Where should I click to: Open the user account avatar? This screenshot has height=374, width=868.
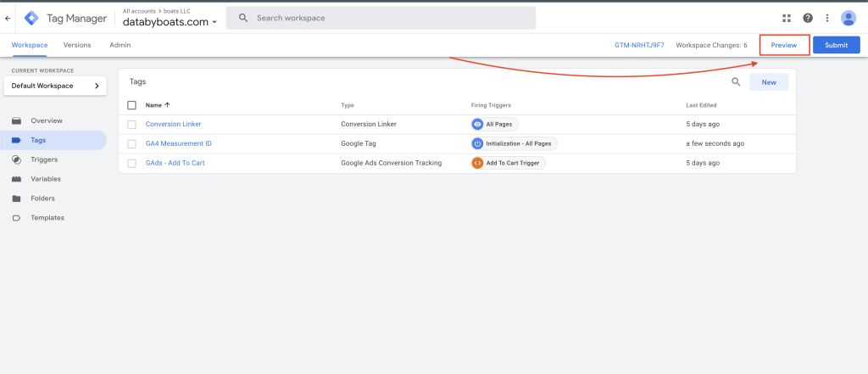pyautogui.click(x=848, y=19)
